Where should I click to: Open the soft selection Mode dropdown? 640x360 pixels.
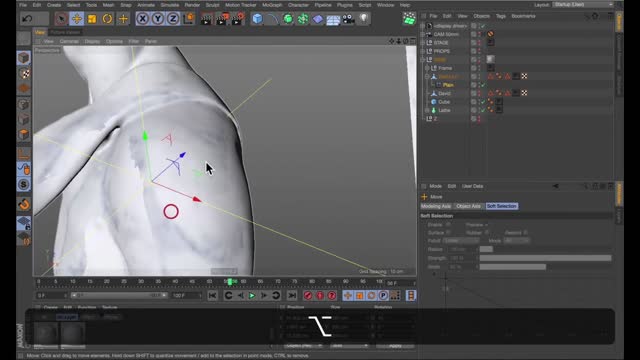(x=516, y=241)
